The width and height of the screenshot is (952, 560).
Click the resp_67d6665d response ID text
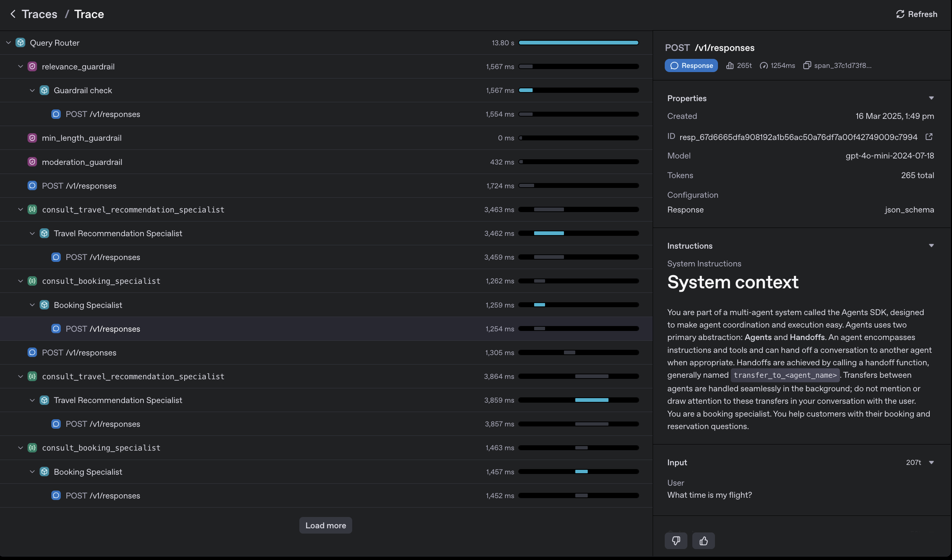[798, 137]
